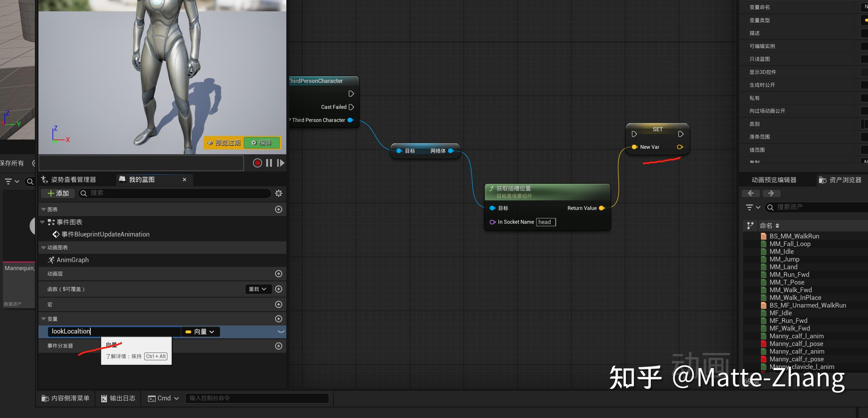Screen dimensions: 868x418
Task: Select the MM_Jump animation asset
Action: coord(785,259)
